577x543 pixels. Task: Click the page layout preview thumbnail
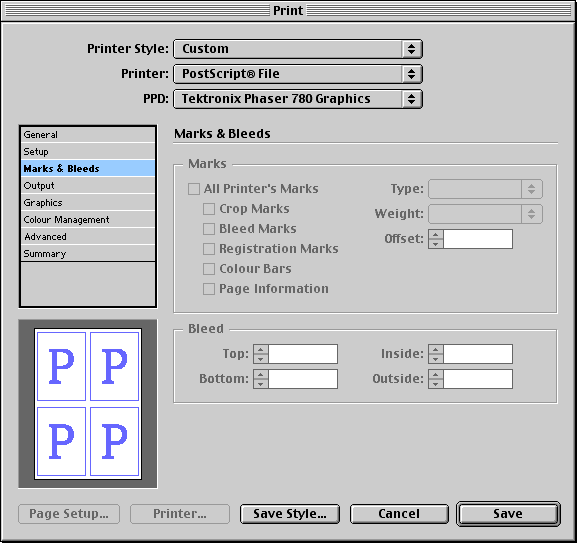(x=88, y=404)
